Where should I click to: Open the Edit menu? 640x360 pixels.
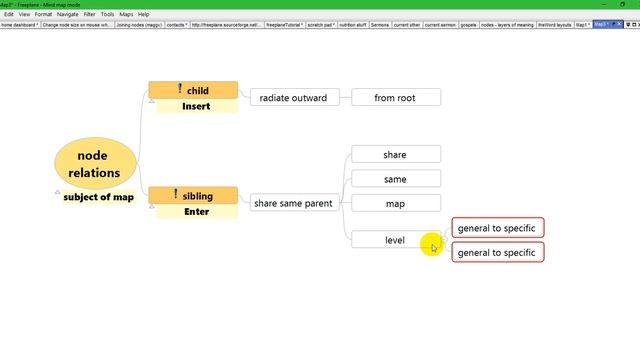coord(9,14)
